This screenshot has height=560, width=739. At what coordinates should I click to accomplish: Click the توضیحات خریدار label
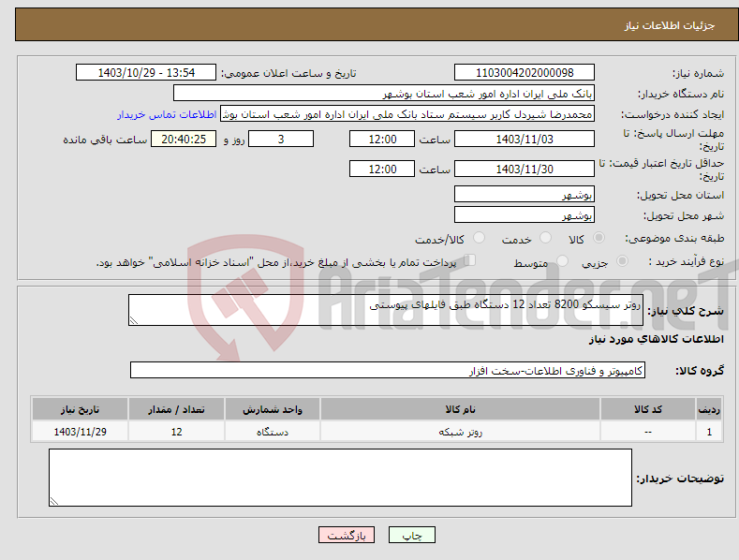680,478
